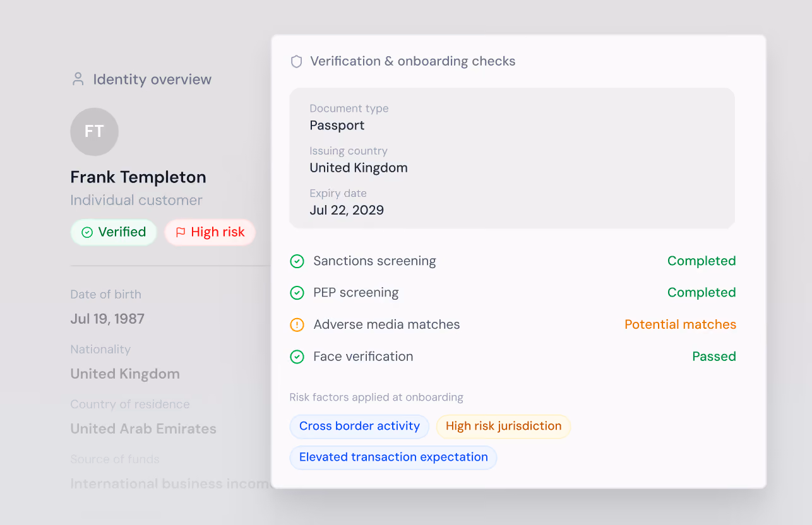The width and height of the screenshot is (812, 525).
Task: Click the Completed status for PEP screening
Action: pyautogui.click(x=702, y=293)
